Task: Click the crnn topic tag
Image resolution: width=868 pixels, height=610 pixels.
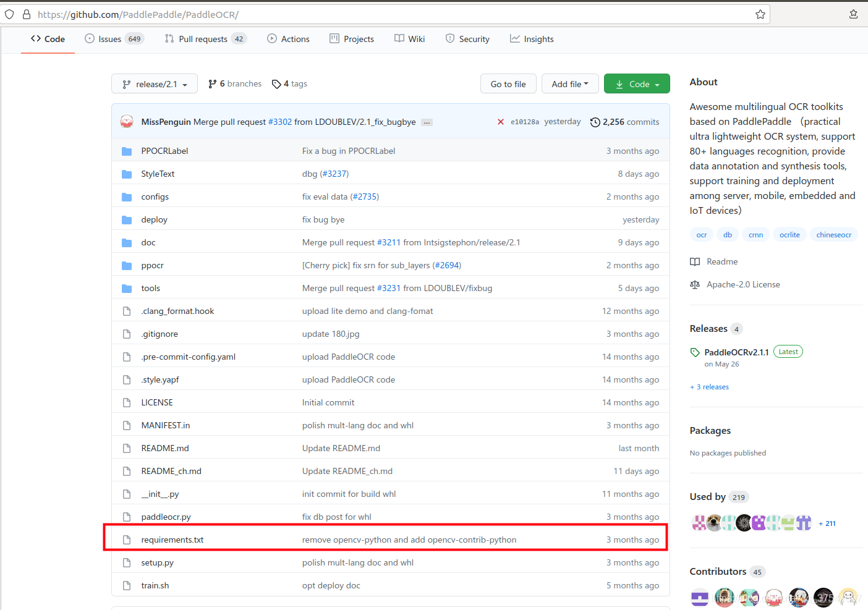Action: point(755,235)
